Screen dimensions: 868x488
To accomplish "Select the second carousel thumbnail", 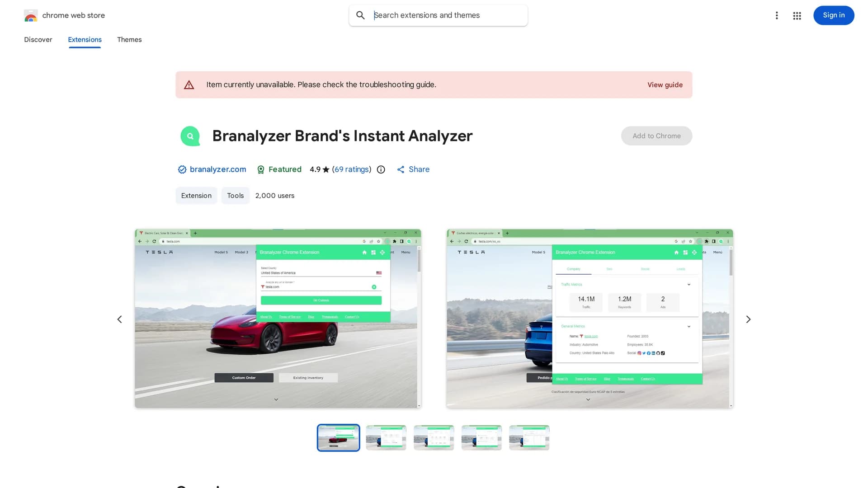I will 386,437.
